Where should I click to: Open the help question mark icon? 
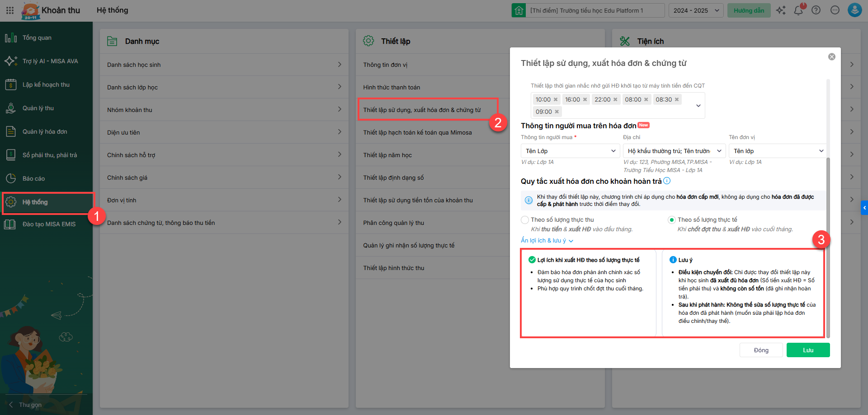coord(816,10)
